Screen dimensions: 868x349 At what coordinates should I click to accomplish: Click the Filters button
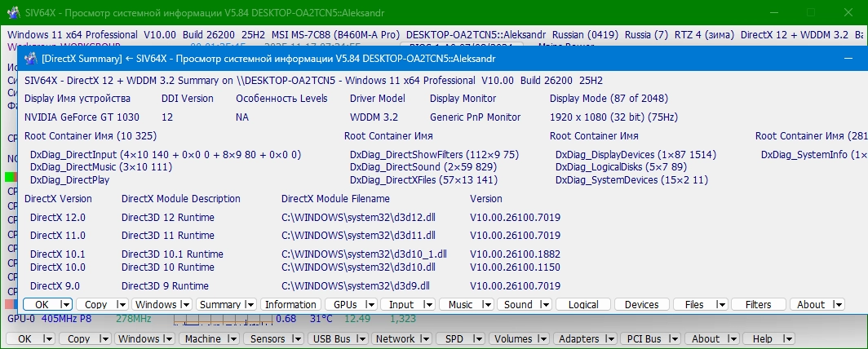pyautogui.click(x=758, y=304)
